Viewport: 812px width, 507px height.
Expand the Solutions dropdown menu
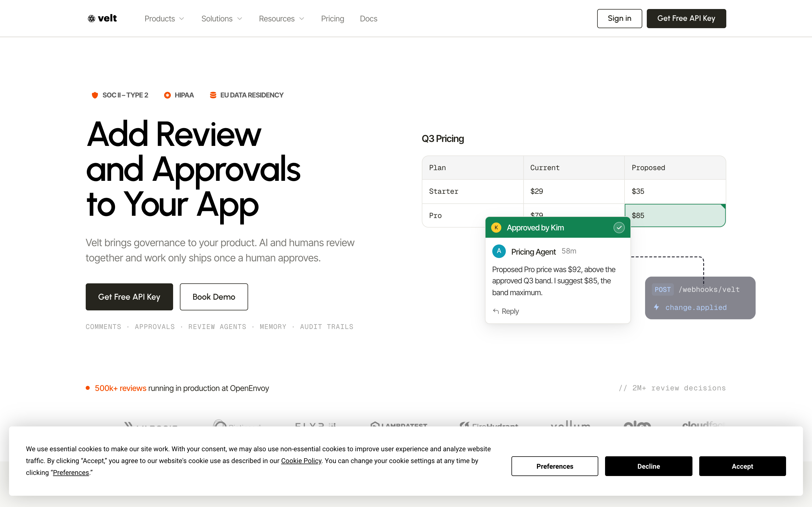point(221,18)
